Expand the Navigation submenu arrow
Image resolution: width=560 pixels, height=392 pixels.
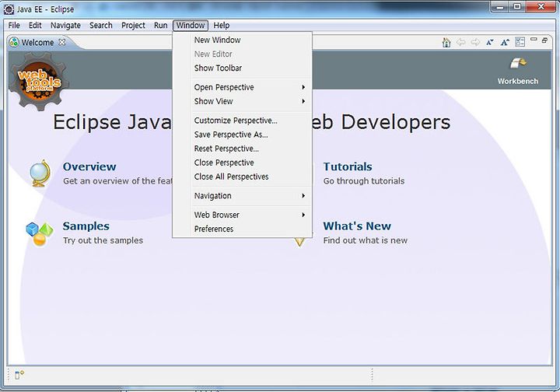(303, 196)
